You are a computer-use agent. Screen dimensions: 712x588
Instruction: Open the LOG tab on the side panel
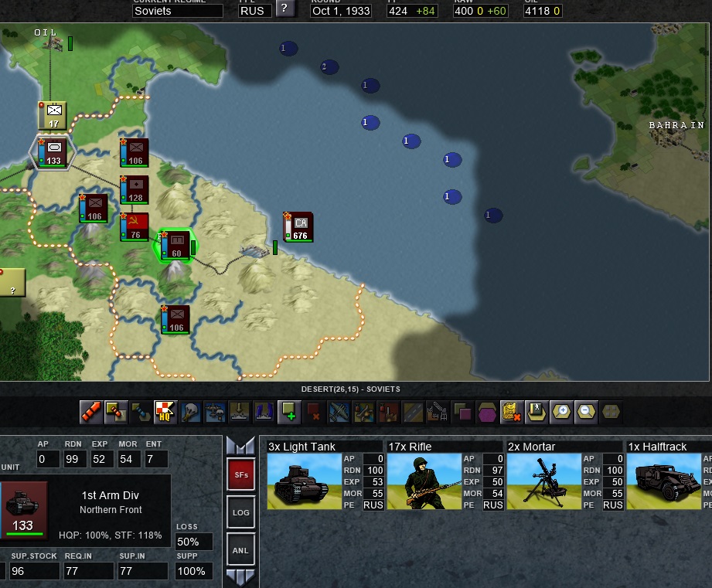[240, 512]
